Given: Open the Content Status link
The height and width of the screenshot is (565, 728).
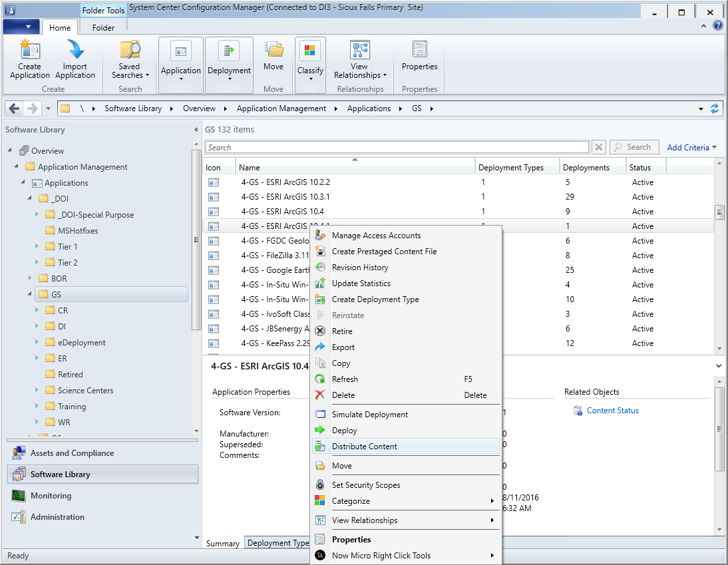Looking at the screenshot, I should tap(612, 411).
